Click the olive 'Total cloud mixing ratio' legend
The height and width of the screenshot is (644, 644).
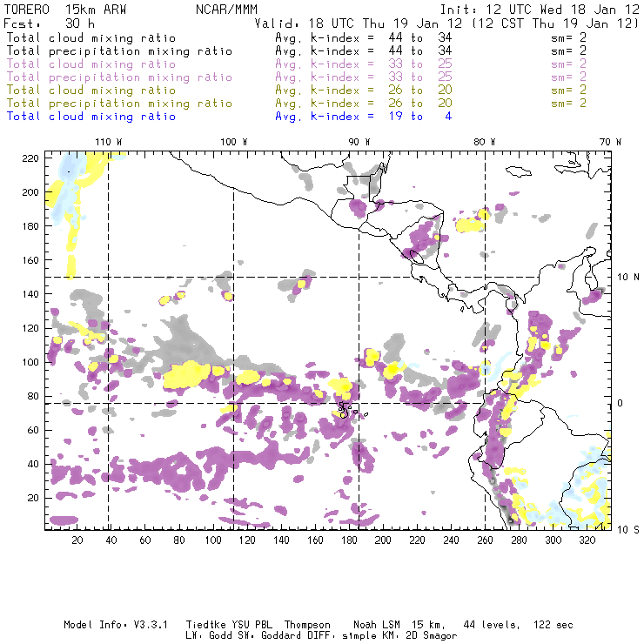pos(91,91)
